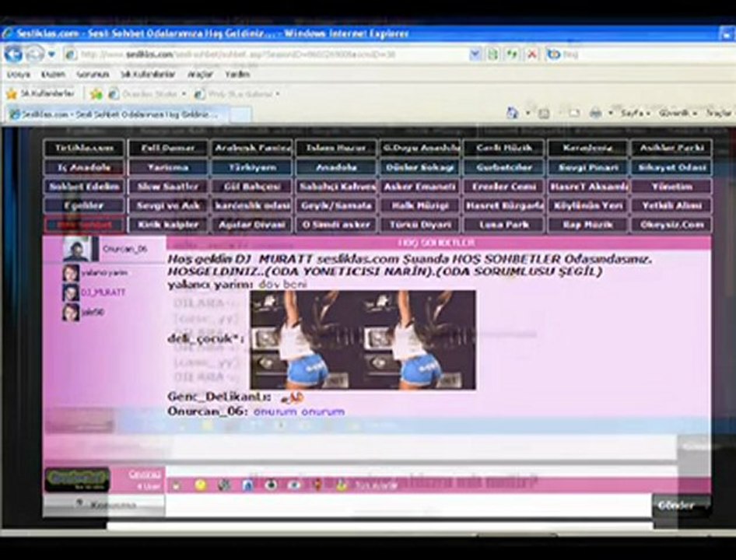Open the Sayfa dropdown menu
The width and height of the screenshot is (736, 560).
636,113
